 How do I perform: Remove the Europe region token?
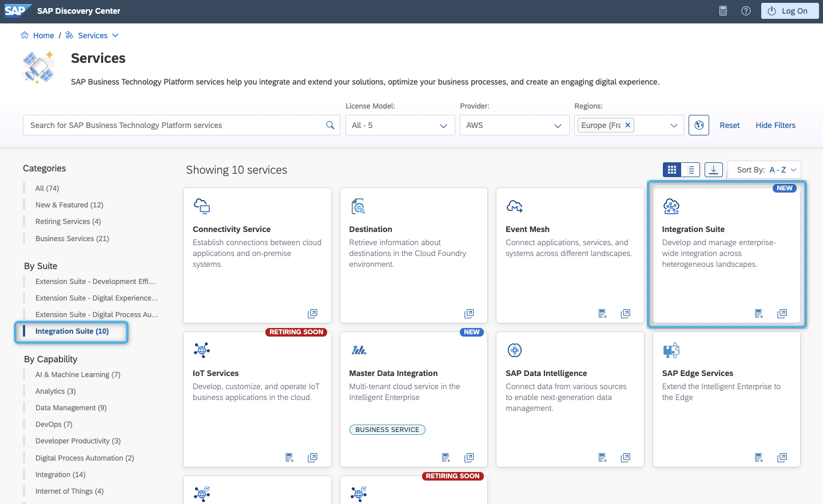coord(627,125)
